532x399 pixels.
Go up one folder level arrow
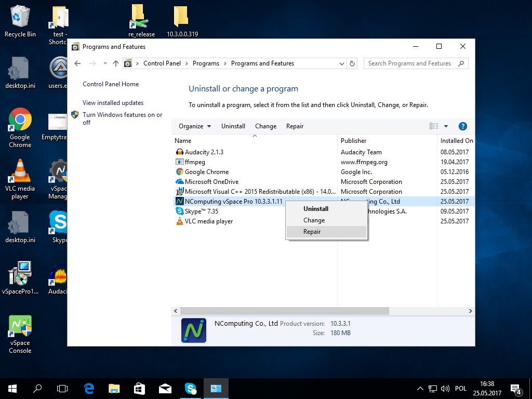pos(115,63)
